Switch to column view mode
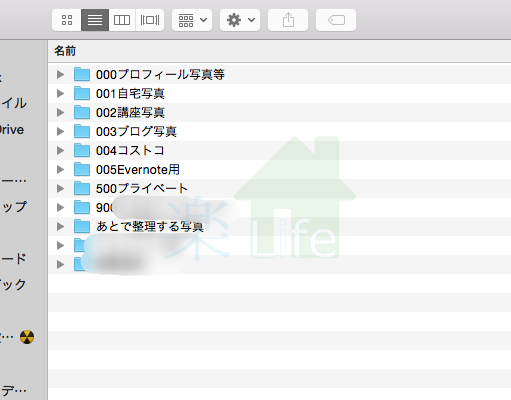The height and width of the screenshot is (400, 511). 122,20
